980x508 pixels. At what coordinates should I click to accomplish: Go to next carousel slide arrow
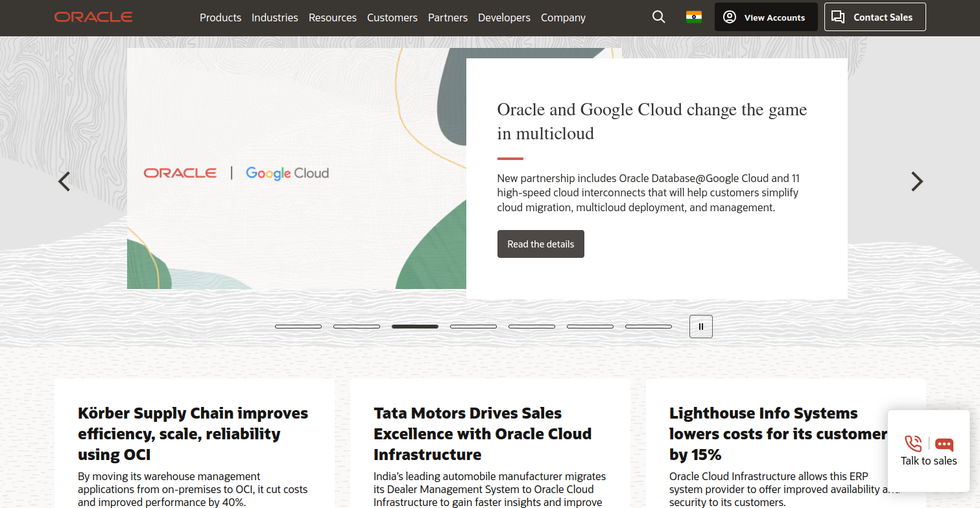click(916, 181)
